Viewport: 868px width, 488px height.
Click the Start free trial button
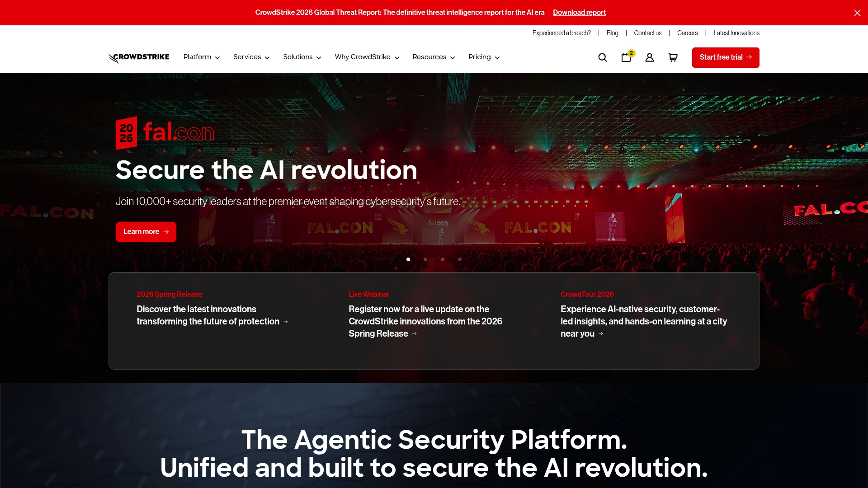(725, 57)
